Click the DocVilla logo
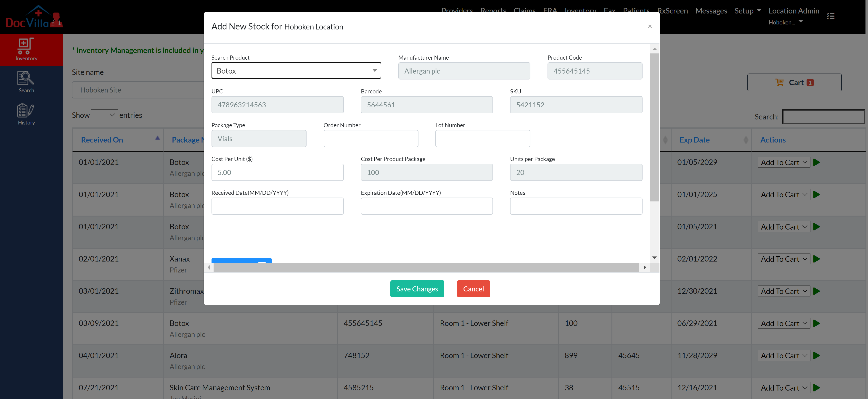868x399 pixels. [x=34, y=17]
